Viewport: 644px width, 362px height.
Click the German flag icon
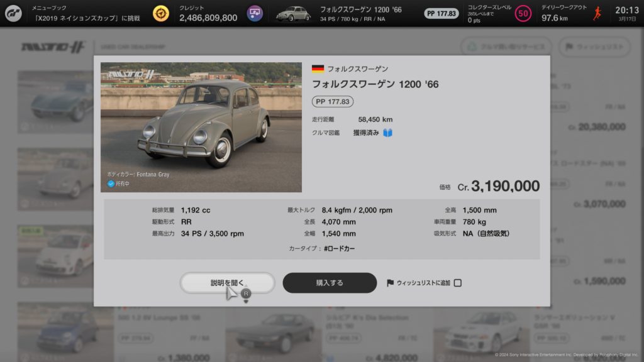318,69
